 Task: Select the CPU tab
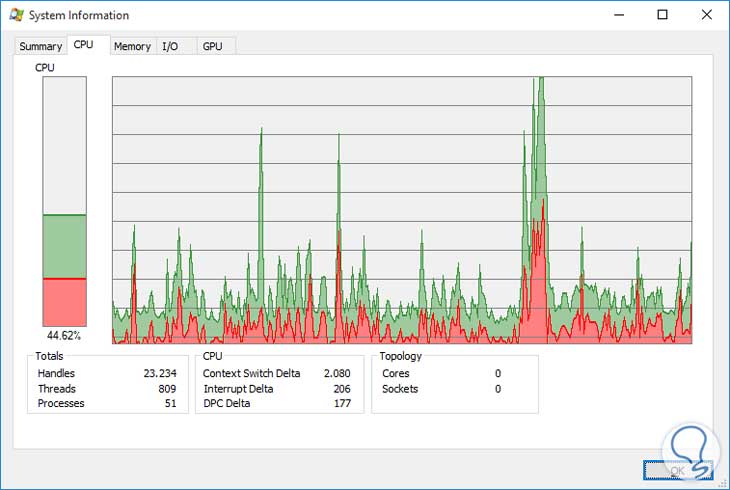click(x=83, y=45)
